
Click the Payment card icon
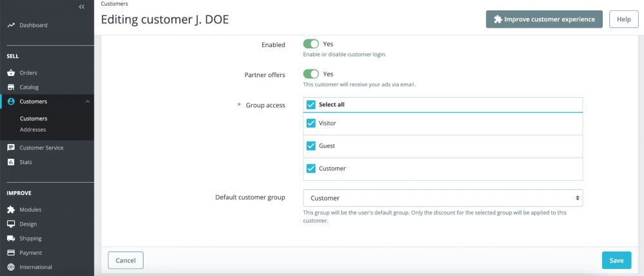[x=11, y=253]
